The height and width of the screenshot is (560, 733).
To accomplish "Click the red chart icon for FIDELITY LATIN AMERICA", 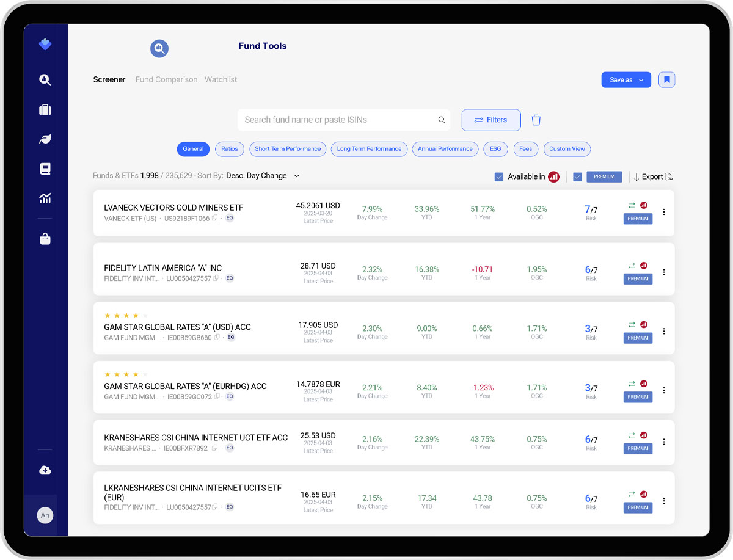I will (643, 266).
